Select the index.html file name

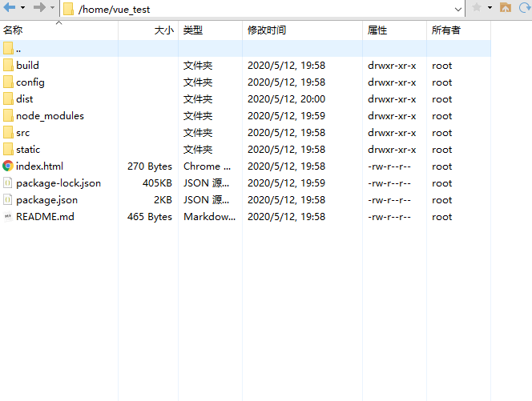pos(39,166)
